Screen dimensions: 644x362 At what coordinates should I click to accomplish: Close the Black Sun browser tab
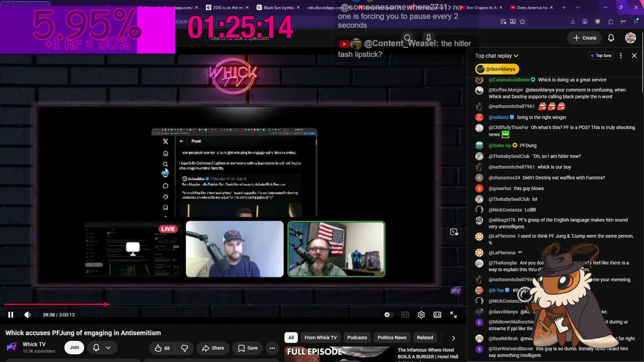(x=298, y=8)
